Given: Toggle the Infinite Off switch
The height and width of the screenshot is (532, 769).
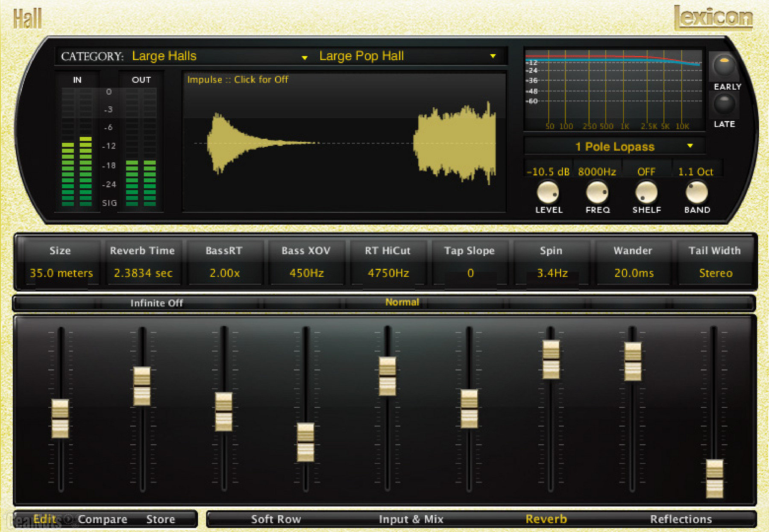Looking at the screenshot, I should coord(156,303).
